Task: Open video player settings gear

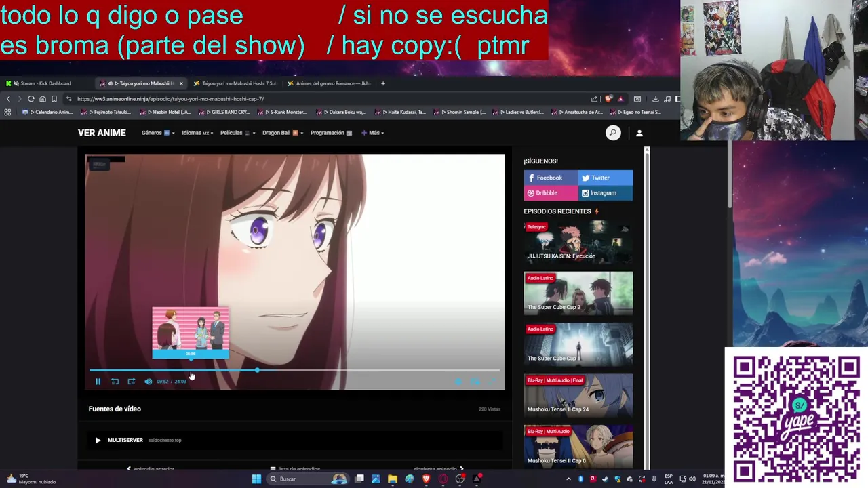Action: point(458,382)
